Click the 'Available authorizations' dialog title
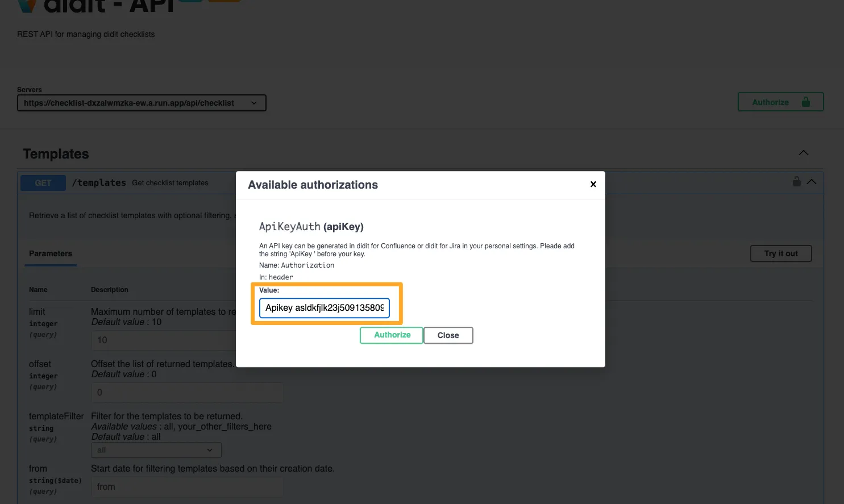Screen dimensions: 844x504 [313, 185]
